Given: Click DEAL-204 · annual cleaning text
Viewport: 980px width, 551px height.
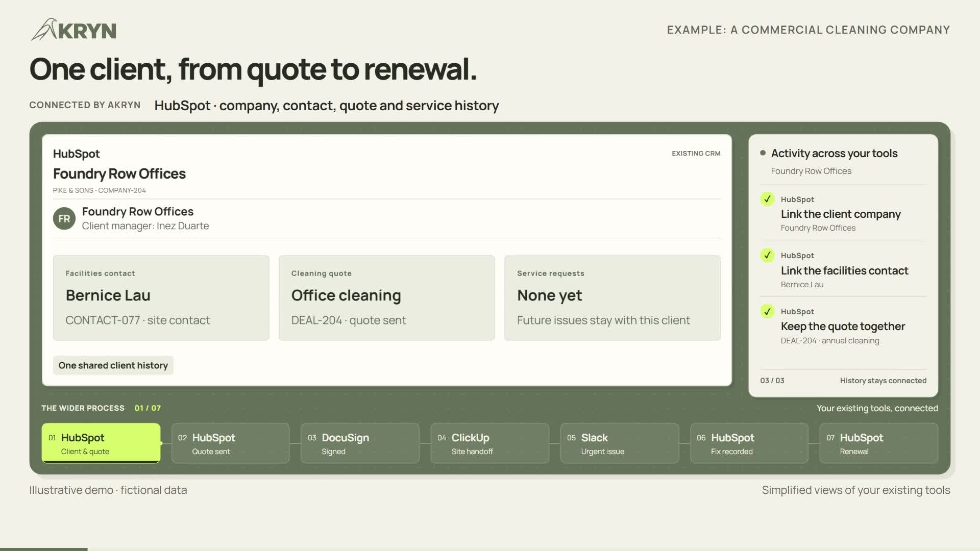Looking at the screenshot, I should [830, 341].
